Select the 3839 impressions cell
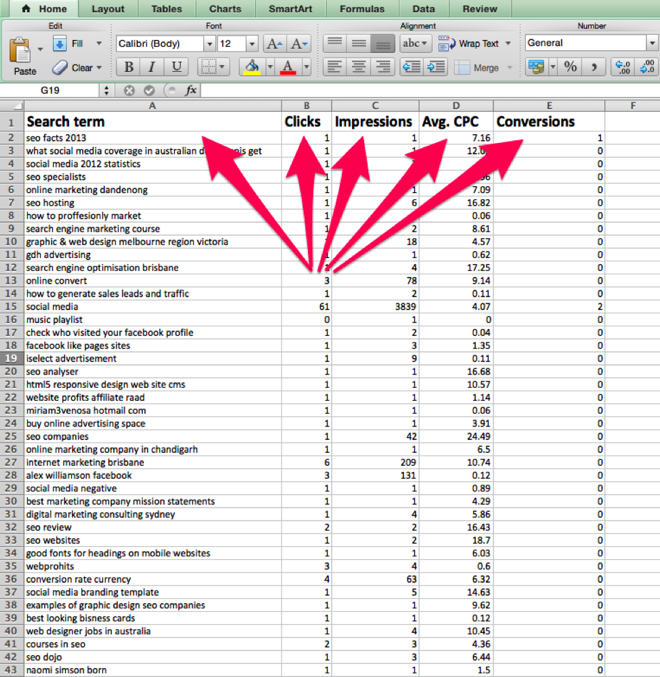The image size is (660, 677). tap(375, 307)
